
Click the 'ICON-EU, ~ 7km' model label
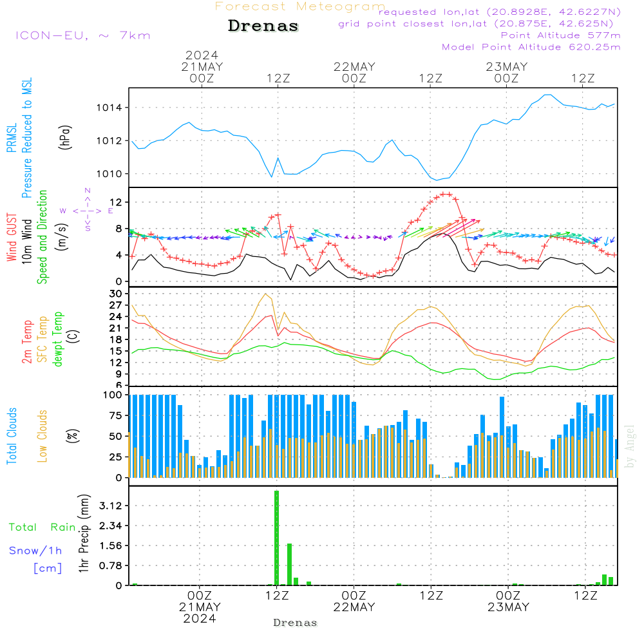pos(83,35)
